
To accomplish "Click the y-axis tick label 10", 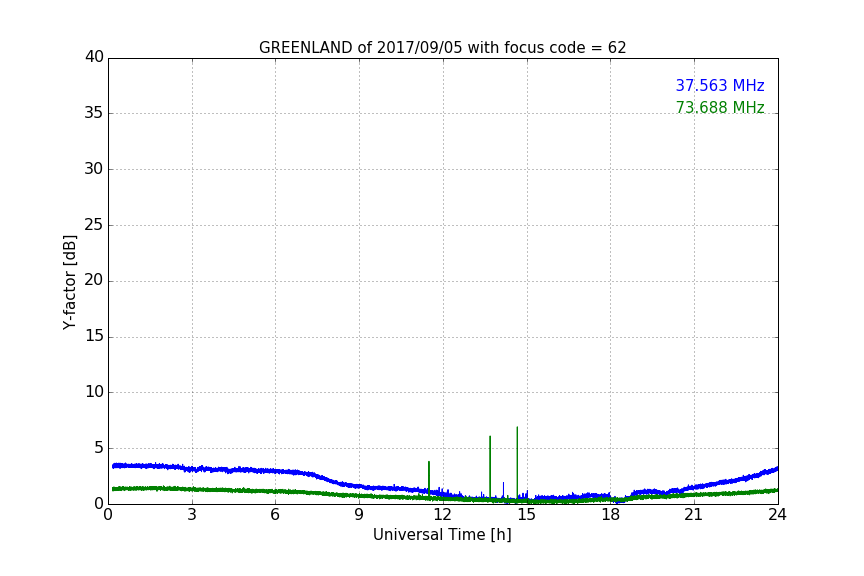I will (x=94, y=392).
